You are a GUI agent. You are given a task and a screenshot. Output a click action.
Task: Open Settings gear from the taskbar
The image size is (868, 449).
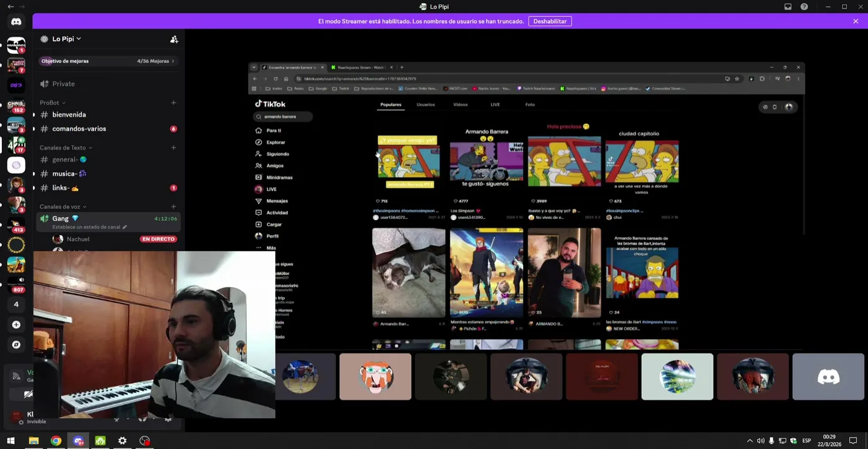[x=123, y=441]
